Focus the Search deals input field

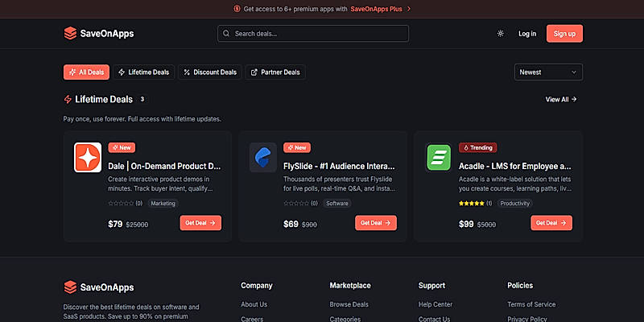tap(313, 34)
